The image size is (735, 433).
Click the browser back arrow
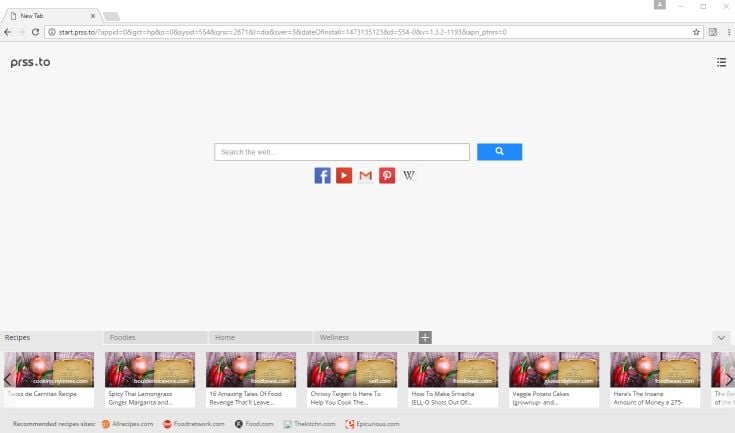(x=8, y=32)
